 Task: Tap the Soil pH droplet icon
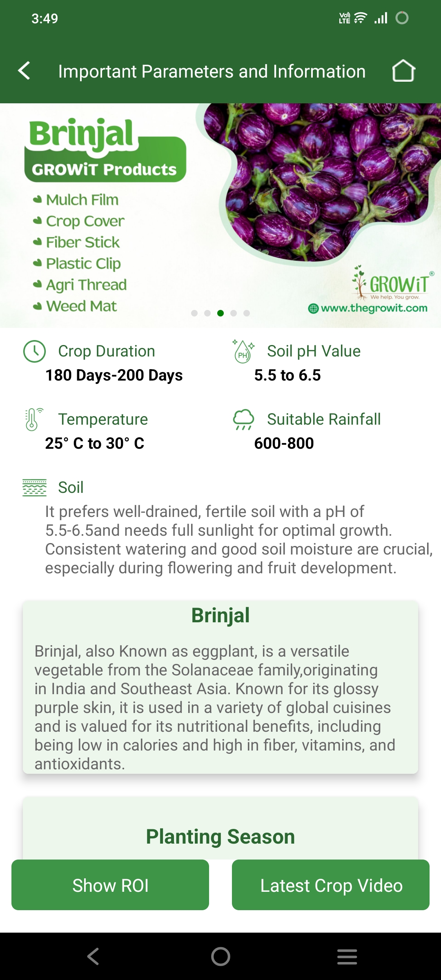243,351
